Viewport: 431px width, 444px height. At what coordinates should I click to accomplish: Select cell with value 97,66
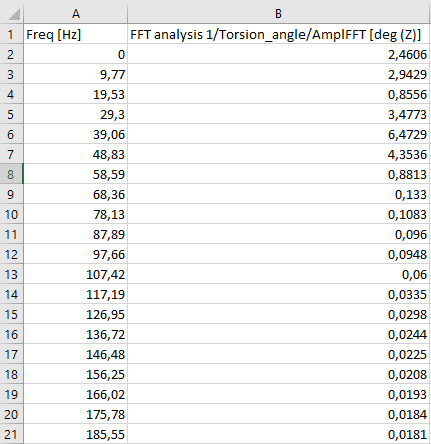coord(76,254)
